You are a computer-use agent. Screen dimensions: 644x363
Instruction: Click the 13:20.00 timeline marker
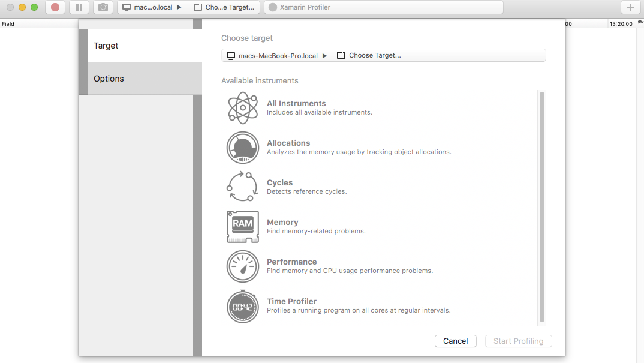(x=621, y=24)
